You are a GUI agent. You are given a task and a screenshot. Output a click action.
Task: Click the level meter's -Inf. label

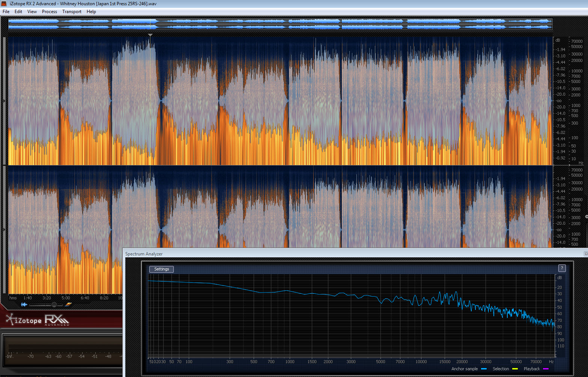10,356
